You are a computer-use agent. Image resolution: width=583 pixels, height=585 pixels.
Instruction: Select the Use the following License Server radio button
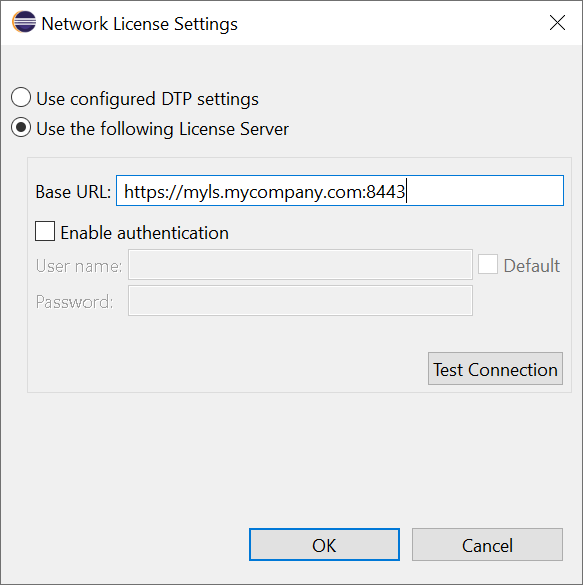pos(21,127)
